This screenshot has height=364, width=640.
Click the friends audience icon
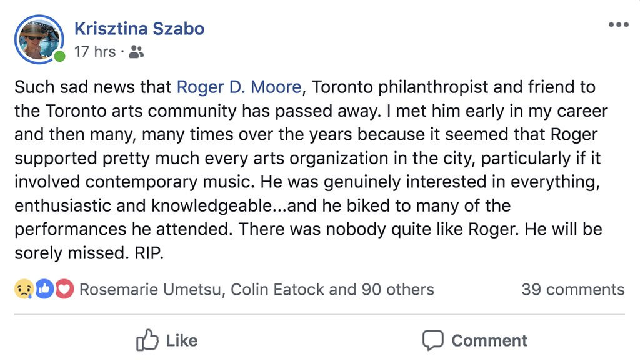click(x=136, y=52)
